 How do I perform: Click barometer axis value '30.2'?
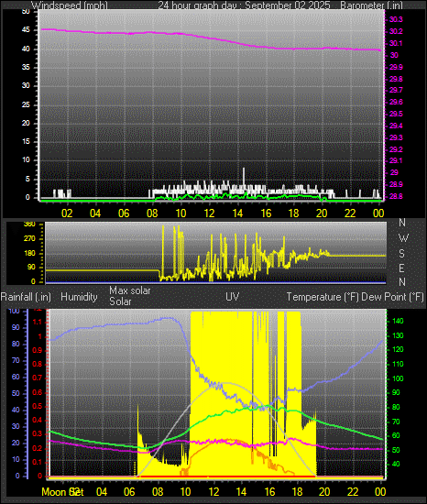[x=396, y=31]
